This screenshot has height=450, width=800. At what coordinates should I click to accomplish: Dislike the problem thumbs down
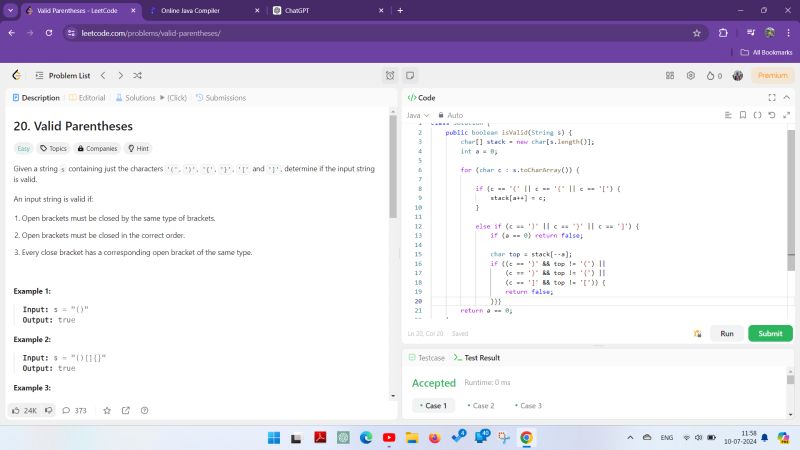(48, 410)
